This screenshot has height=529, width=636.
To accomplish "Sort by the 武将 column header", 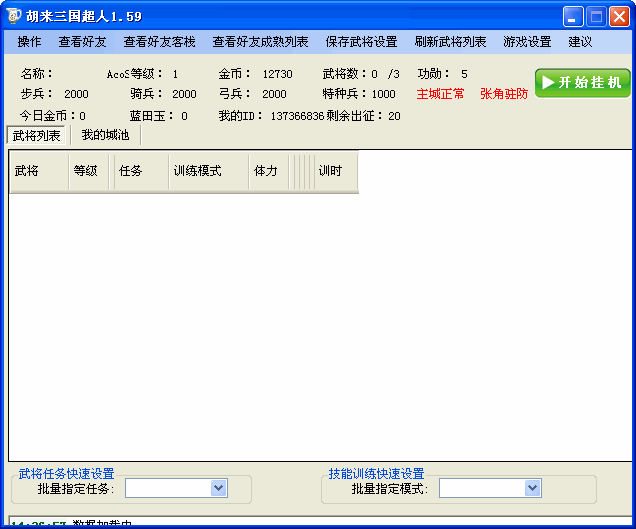I will [39, 171].
